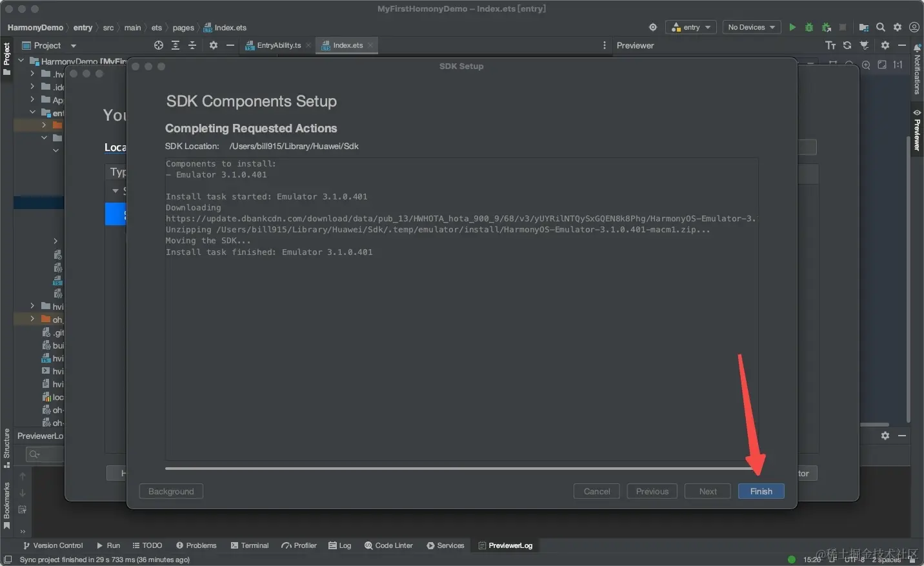Toggle the Project tool window side tab

(x=7, y=59)
